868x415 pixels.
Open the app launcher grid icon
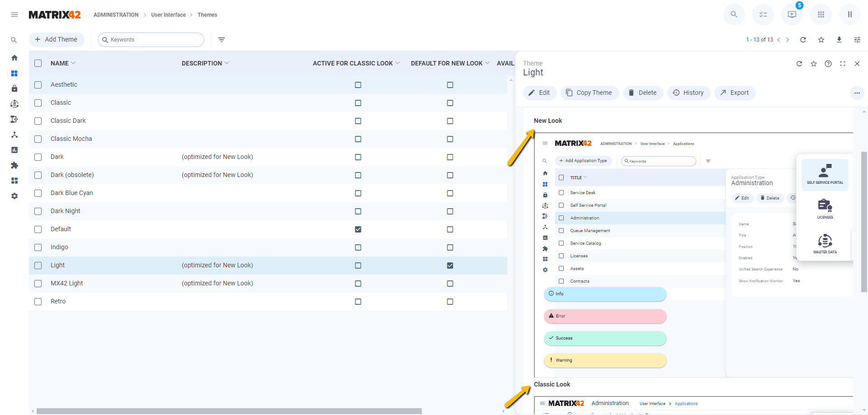point(821,14)
